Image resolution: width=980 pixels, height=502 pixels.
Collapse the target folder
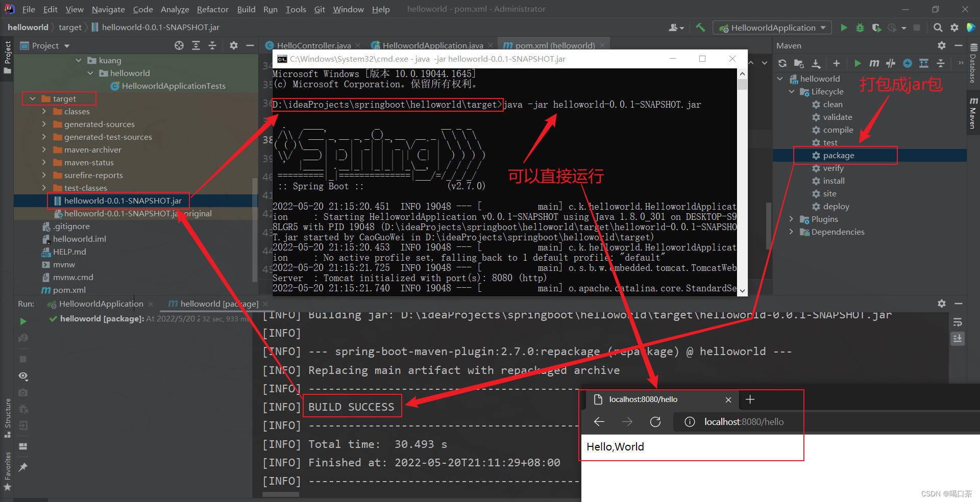[33, 98]
